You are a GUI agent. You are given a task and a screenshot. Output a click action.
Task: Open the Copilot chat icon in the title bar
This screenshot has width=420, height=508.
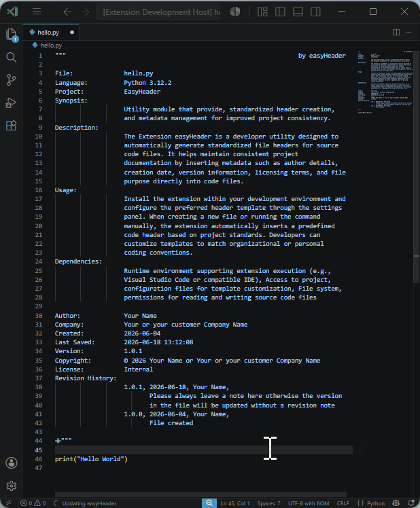tap(235, 12)
